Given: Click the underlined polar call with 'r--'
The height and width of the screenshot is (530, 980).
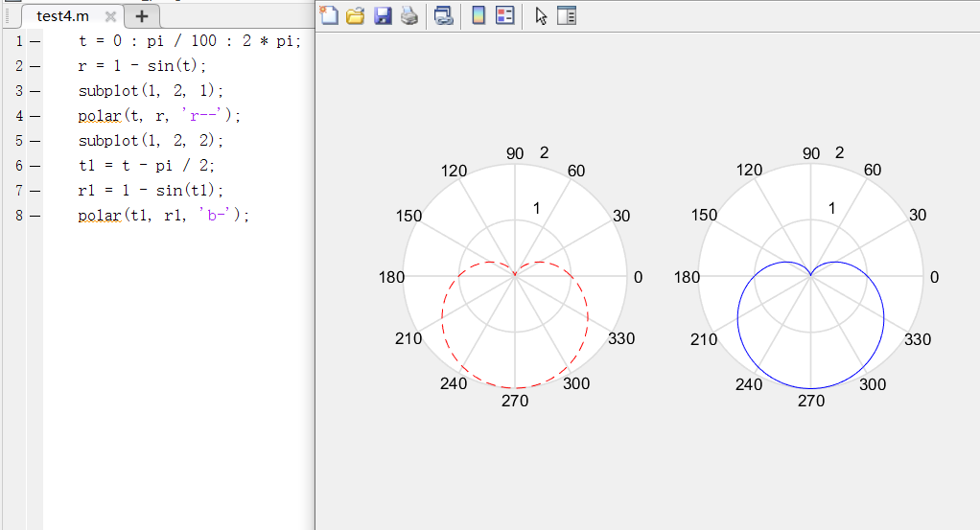Looking at the screenshot, I should click(159, 116).
